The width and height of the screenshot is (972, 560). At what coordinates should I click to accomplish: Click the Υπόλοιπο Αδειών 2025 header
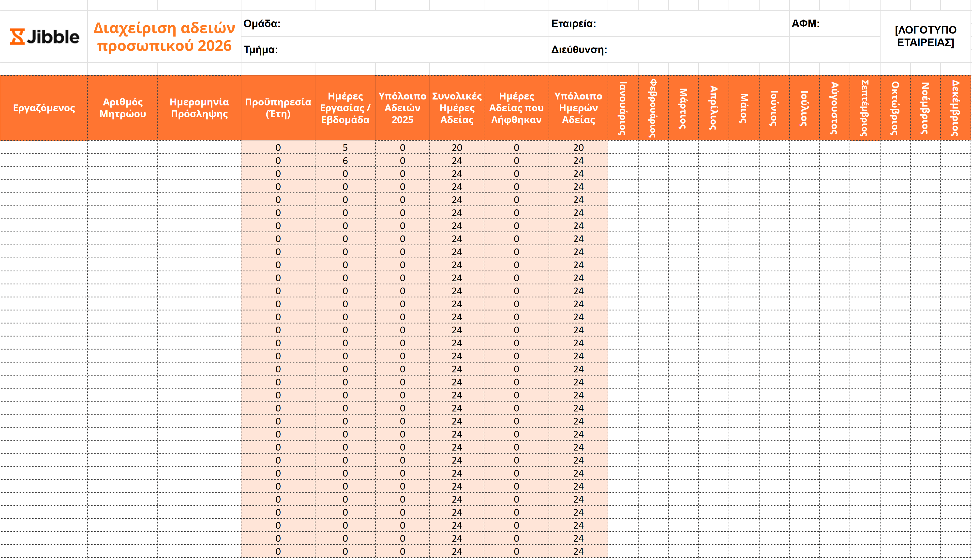point(402,108)
